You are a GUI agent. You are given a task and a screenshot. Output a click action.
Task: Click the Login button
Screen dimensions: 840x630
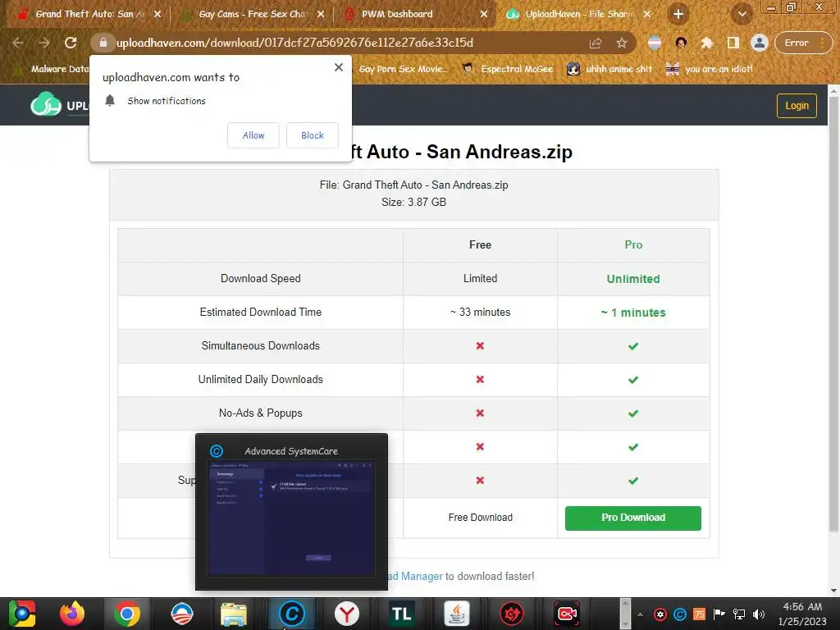coord(797,106)
